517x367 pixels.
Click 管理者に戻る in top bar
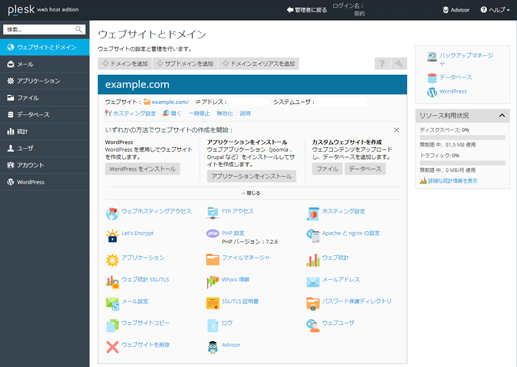click(307, 10)
